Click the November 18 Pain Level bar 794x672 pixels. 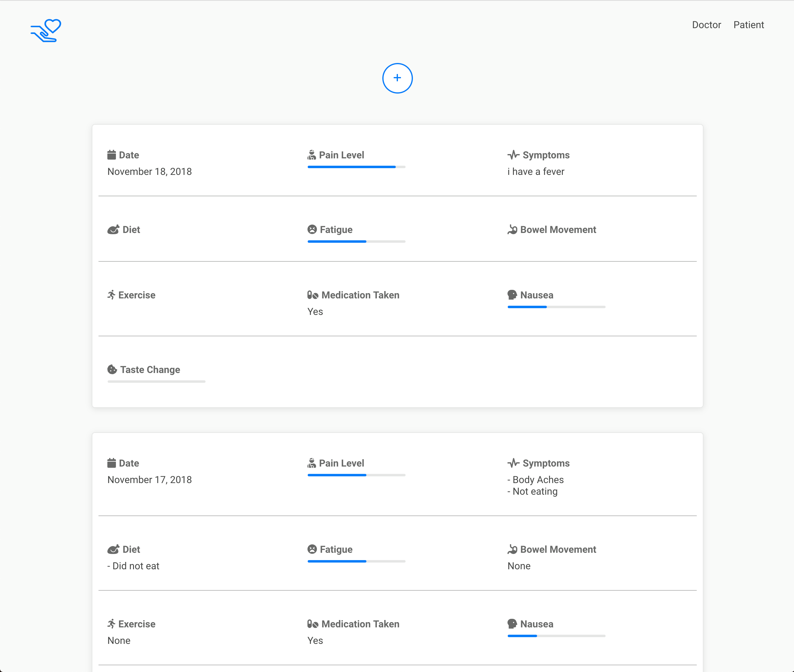click(x=356, y=167)
